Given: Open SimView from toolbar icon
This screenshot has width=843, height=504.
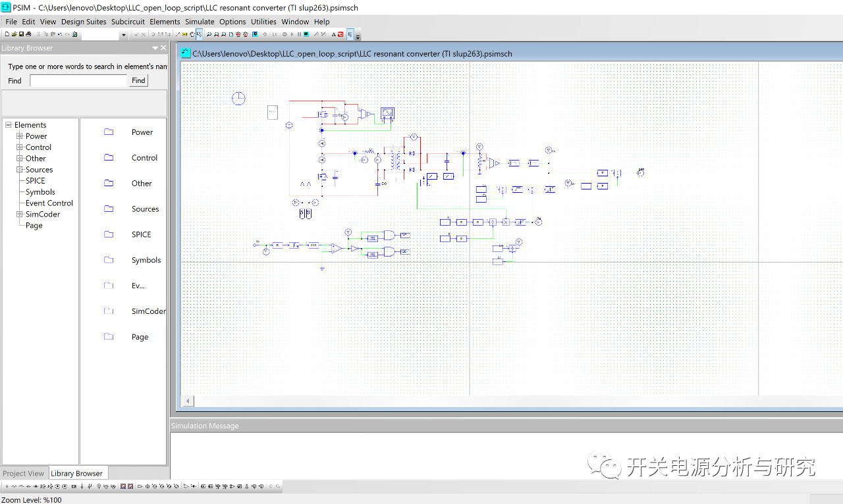Looking at the screenshot, I should click(306, 34).
